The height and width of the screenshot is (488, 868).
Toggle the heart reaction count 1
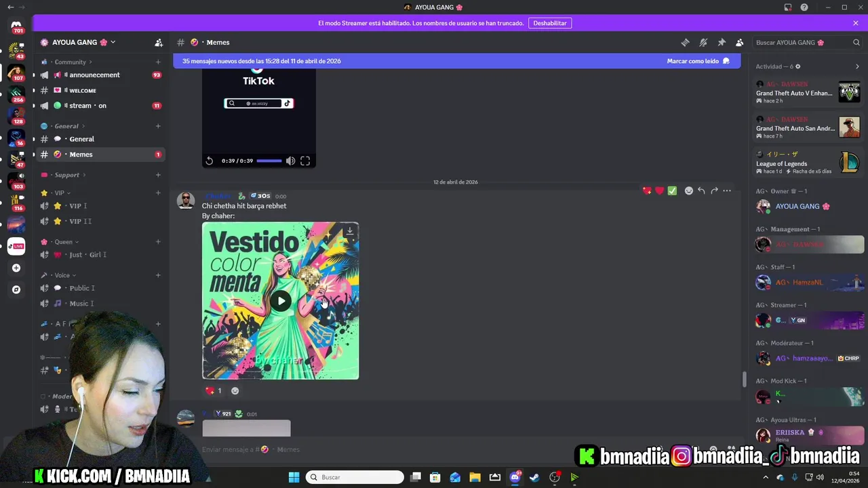(x=214, y=390)
